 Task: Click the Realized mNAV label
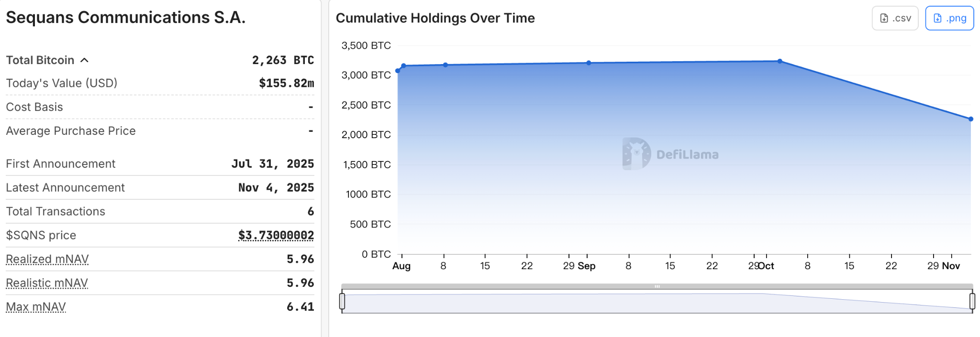(47, 259)
